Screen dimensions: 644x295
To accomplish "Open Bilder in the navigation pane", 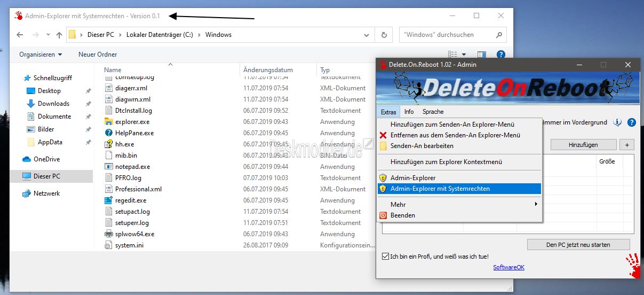I will 46,129.
